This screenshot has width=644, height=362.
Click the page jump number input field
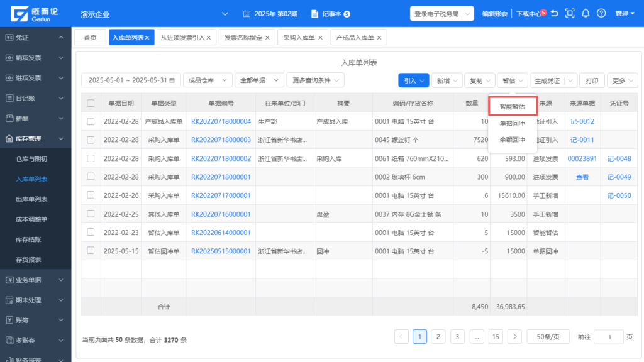[608, 336]
